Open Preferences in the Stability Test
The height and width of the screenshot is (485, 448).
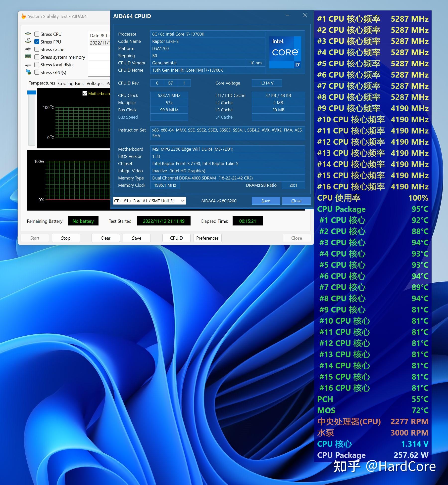pyautogui.click(x=207, y=238)
